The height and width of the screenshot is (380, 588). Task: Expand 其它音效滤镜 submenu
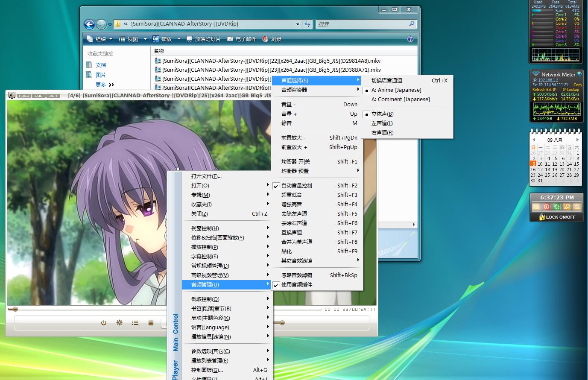click(x=317, y=261)
